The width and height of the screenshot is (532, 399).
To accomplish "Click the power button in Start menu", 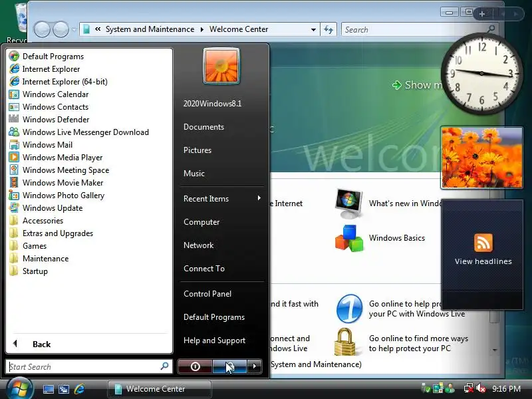I will (x=195, y=366).
